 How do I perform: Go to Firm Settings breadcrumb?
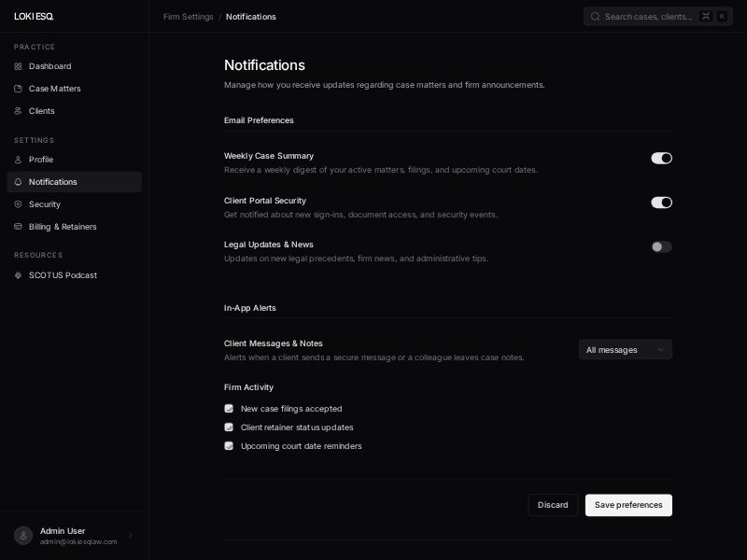(x=188, y=17)
